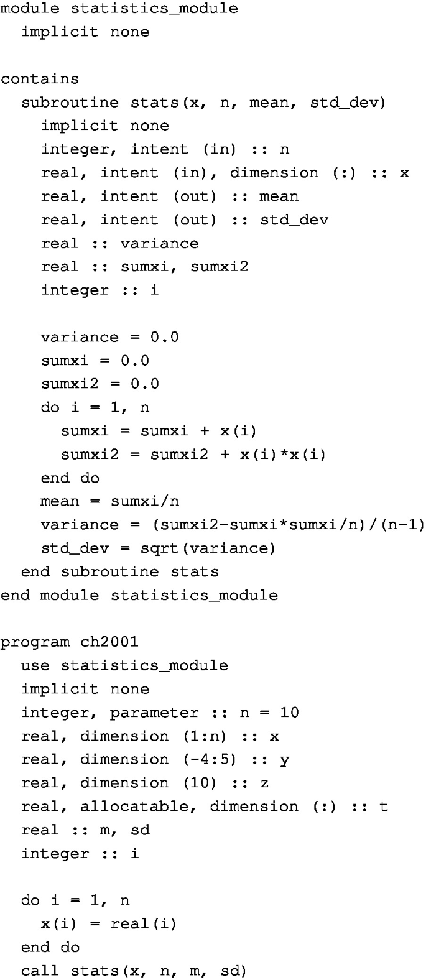
Task: Click the 'program ch2001' line
Action: (x=69, y=642)
